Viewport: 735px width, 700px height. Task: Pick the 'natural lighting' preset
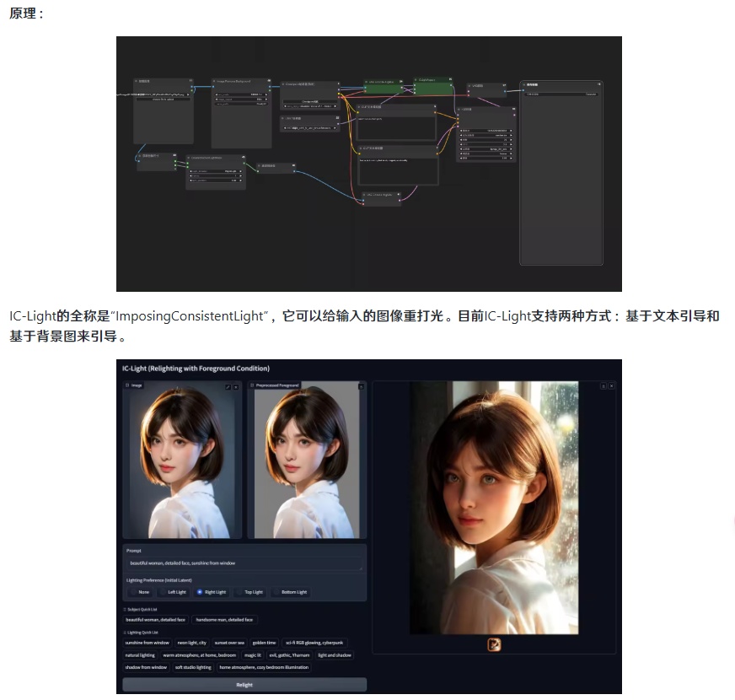point(140,655)
